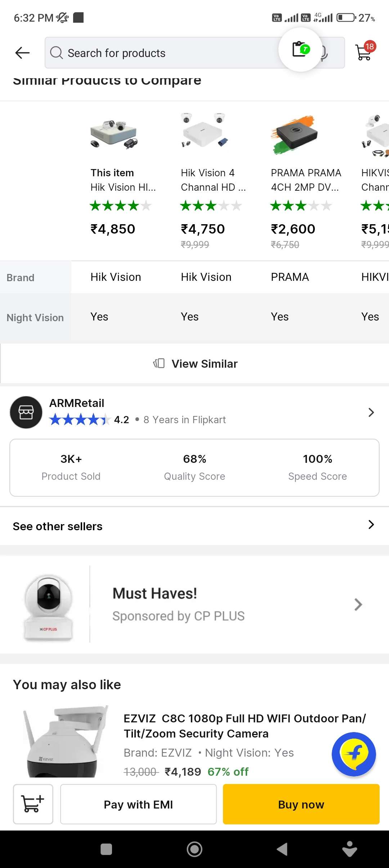Tap the floating clipboard bubble icon
The width and height of the screenshot is (389, 868).
pos(300,49)
